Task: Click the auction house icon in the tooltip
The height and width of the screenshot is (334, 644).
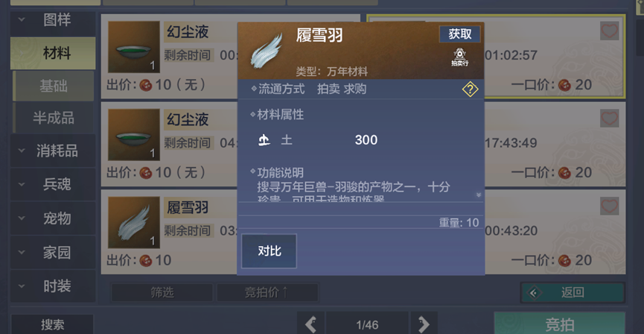Action: tap(459, 57)
